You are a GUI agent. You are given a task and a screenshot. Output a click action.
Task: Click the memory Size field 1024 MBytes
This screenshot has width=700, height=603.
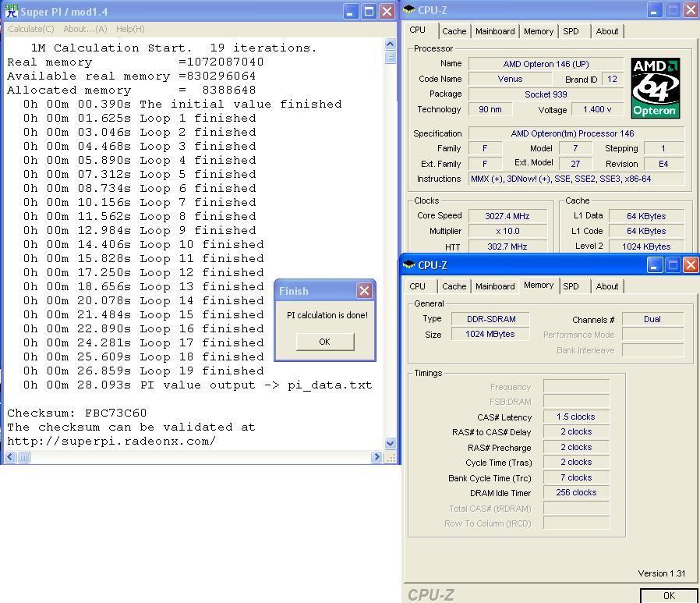point(490,334)
